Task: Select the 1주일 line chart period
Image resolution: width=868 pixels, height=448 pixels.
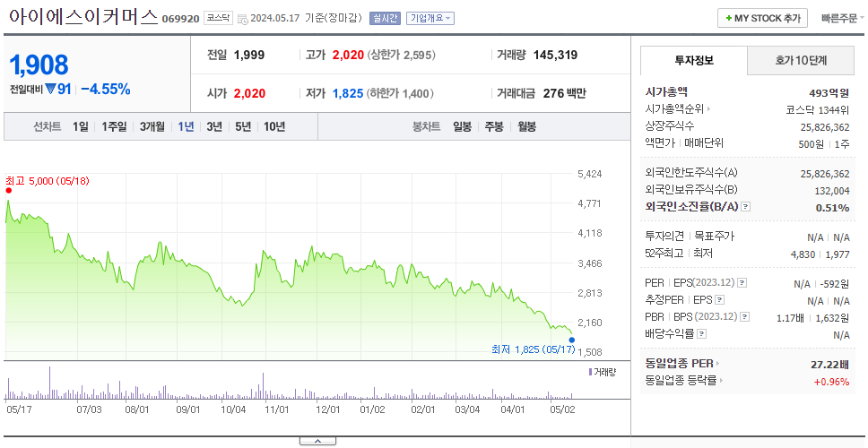Action: [x=114, y=126]
